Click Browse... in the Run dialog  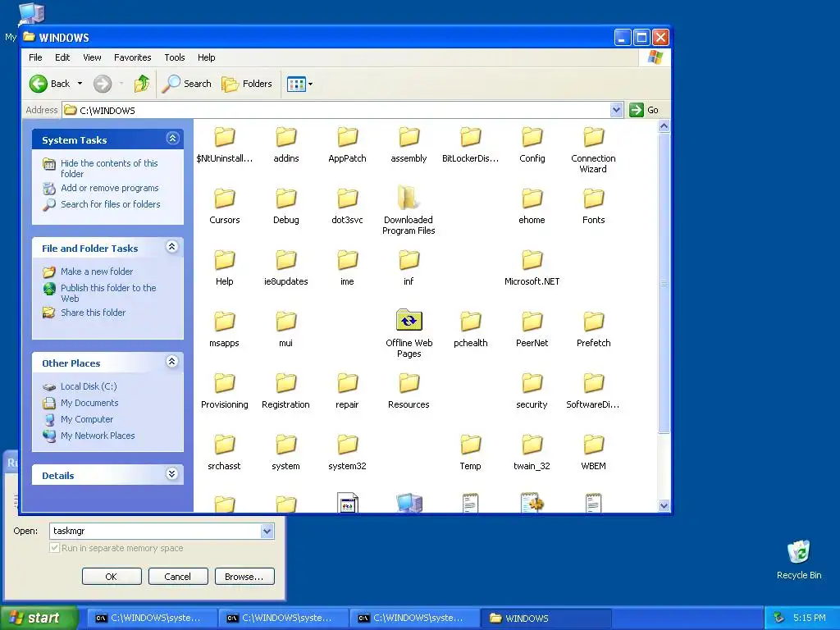tap(244, 577)
